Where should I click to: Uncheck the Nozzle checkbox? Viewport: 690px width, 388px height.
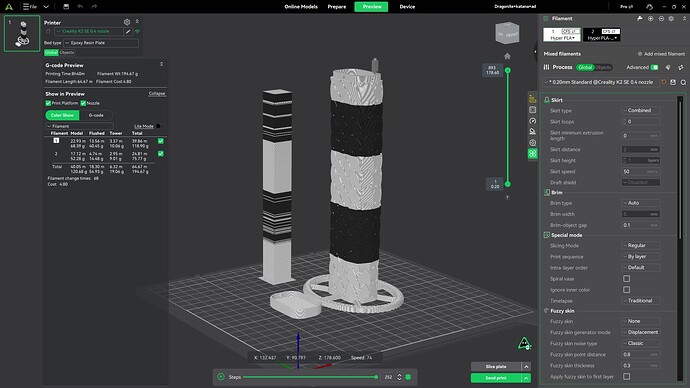83,103
